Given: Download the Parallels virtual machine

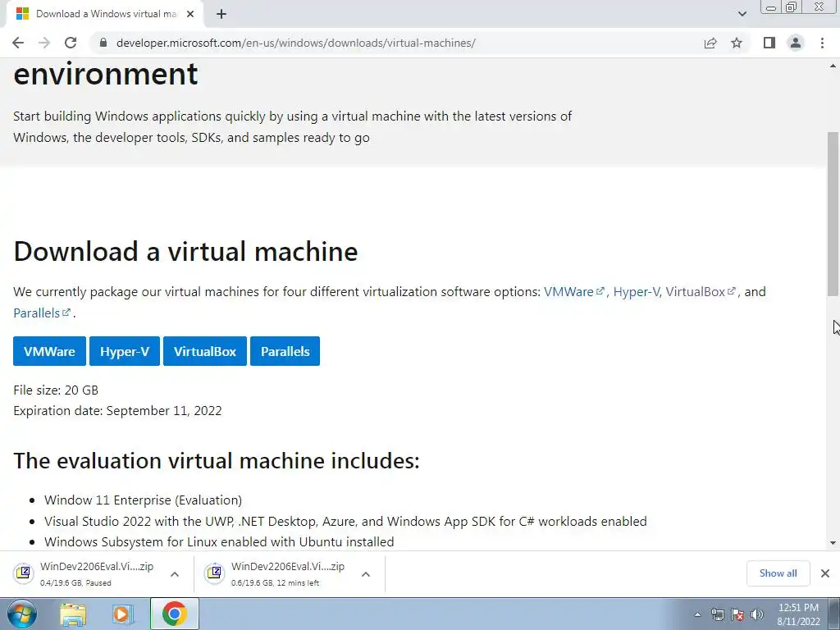Looking at the screenshot, I should tap(285, 351).
